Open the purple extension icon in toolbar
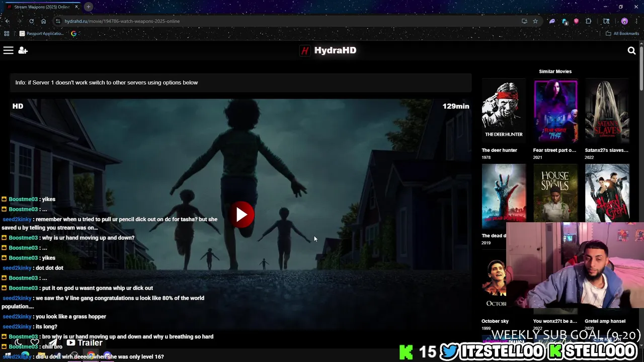This screenshot has height=362, width=644. click(552, 21)
